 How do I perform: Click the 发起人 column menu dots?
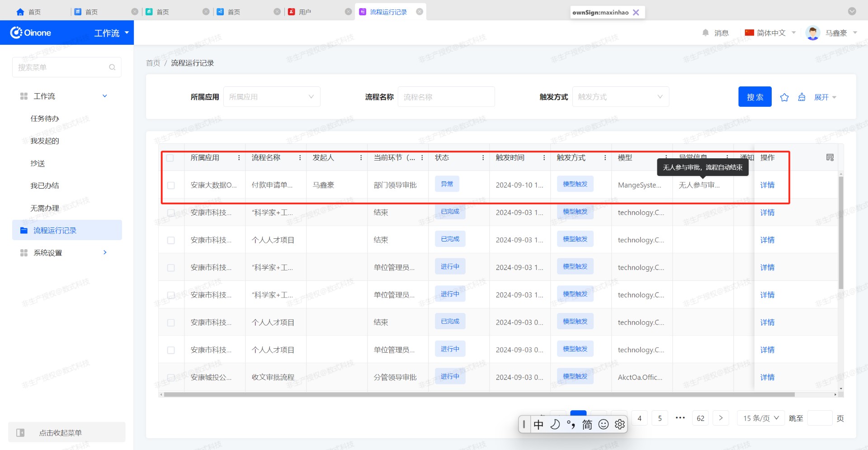click(361, 157)
